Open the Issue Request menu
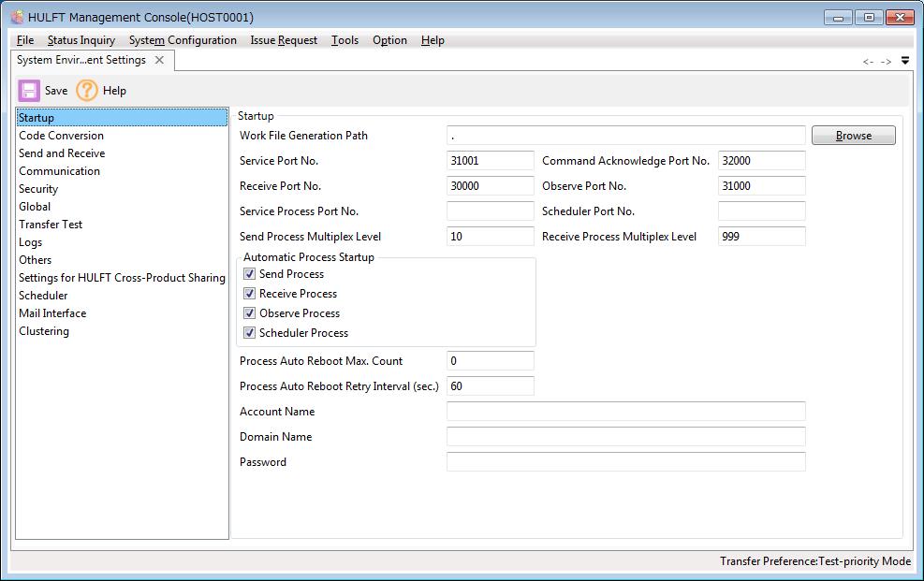This screenshot has width=924, height=581. point(284,40)
